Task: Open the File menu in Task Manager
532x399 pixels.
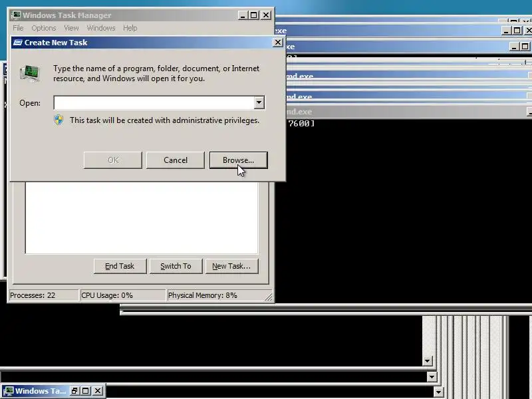Action: [x=19, y=28]
